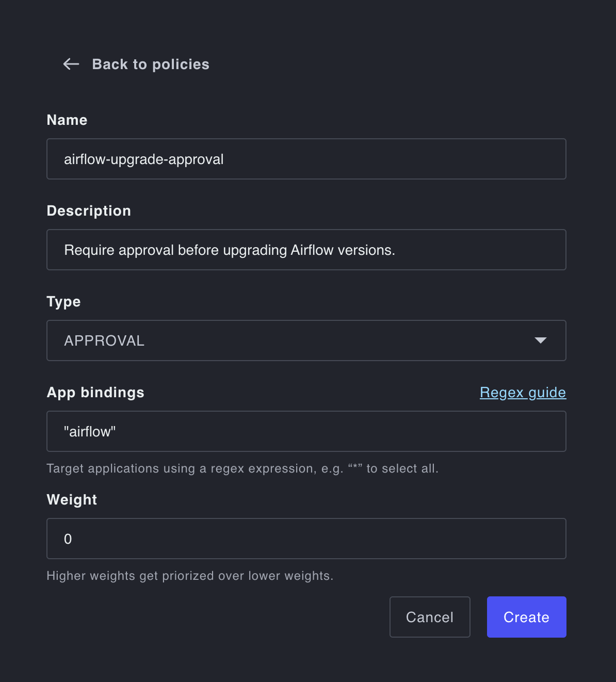616x682 pixels.
Task: Click the App bindings regex field
Action: coord(306,431)
